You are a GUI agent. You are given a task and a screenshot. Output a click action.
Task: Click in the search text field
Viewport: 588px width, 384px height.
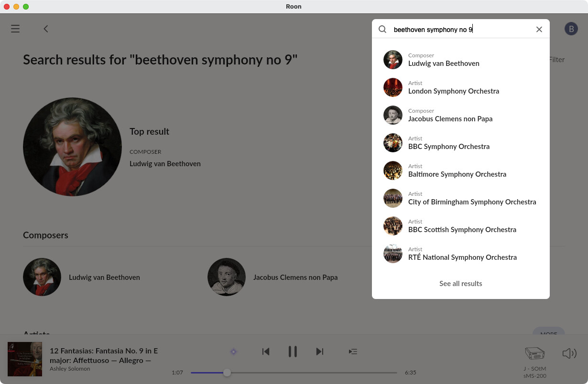tap(459, 30)
